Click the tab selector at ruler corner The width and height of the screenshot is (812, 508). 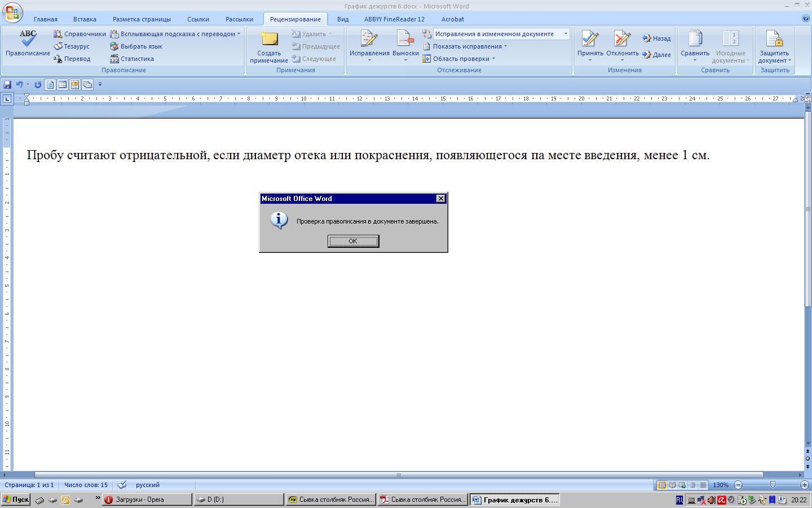[7, 99]
